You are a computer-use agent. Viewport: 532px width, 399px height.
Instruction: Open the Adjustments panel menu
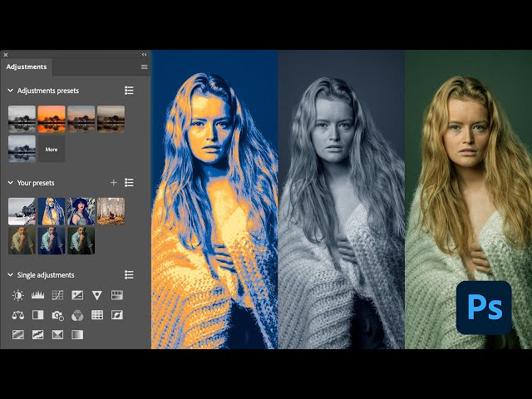tap(144, 66)
